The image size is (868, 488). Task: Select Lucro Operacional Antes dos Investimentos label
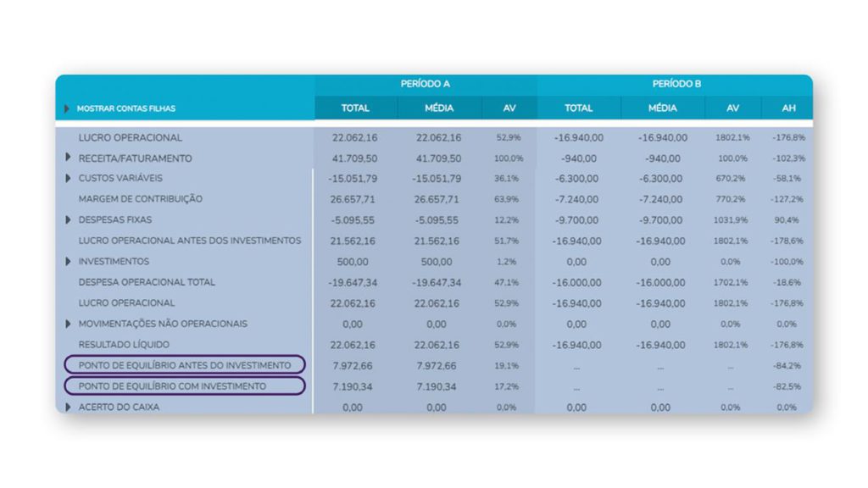pyautogui.click(x=190, y=241)
